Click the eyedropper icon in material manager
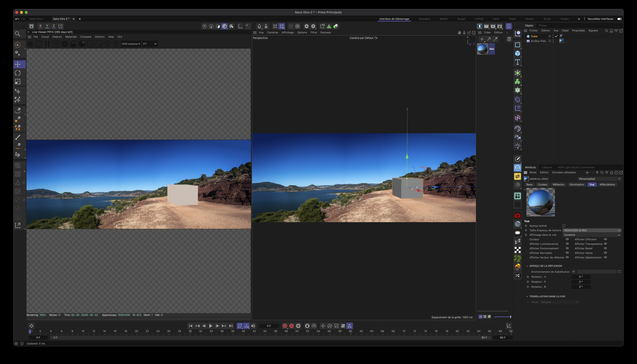This screenshot has width=637, height=364. pyautogui.click(x=495, y=39)
